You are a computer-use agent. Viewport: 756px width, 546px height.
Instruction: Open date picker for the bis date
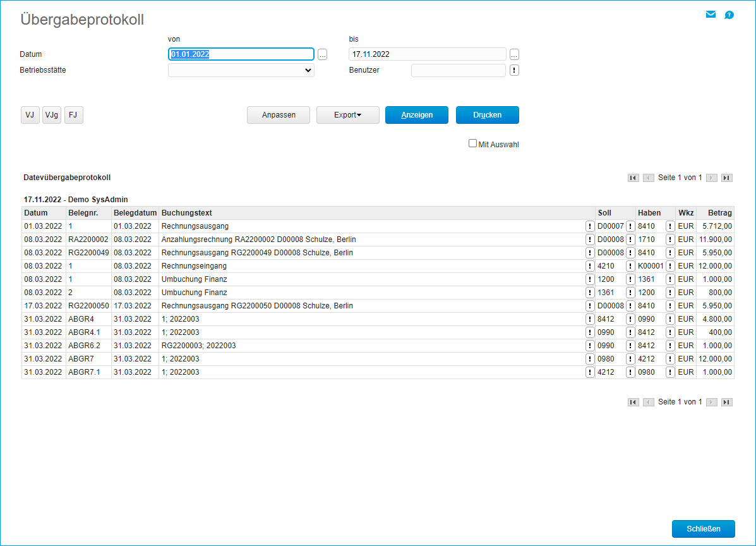pyautogui.click(x=514, y=54)
